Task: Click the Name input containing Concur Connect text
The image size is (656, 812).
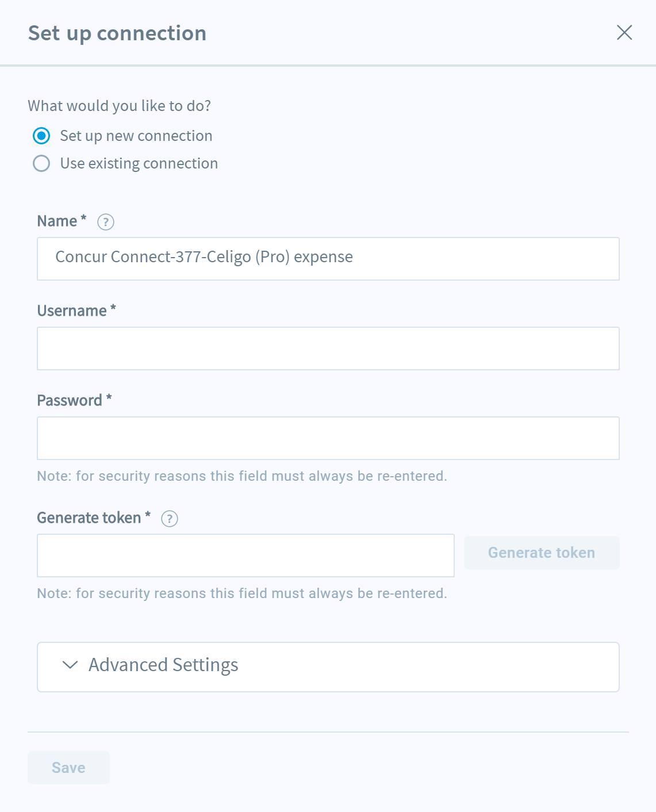Action: pos(328,259)
